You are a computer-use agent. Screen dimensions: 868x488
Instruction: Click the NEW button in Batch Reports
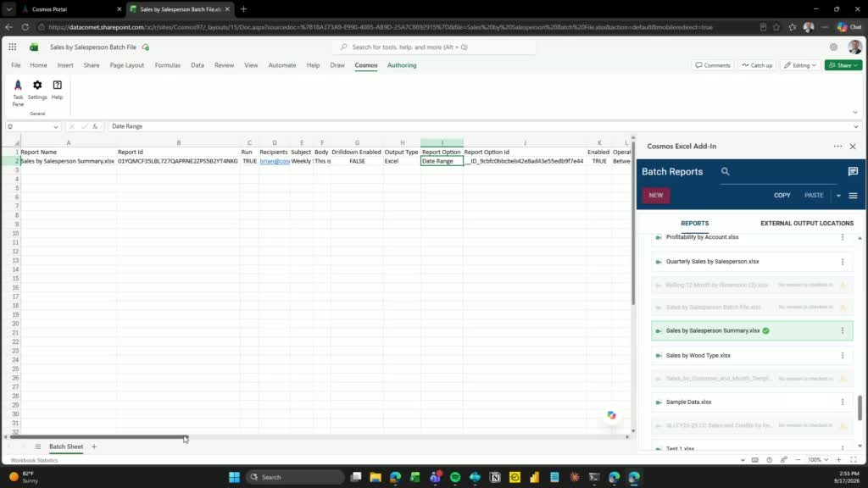656,196
